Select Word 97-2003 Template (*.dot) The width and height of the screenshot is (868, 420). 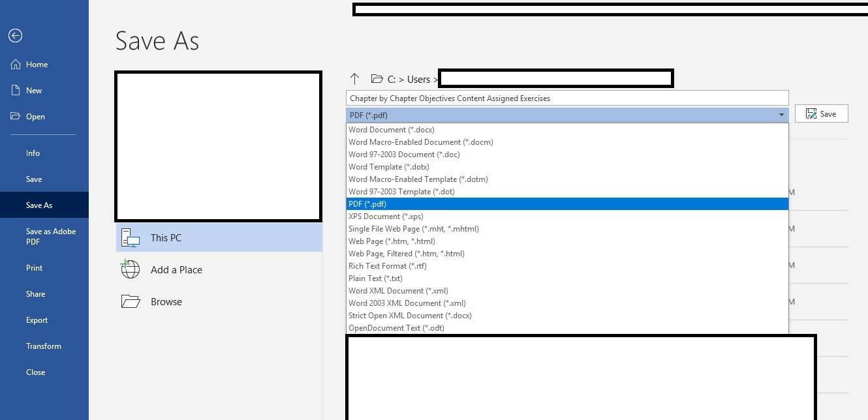point(567,192)
